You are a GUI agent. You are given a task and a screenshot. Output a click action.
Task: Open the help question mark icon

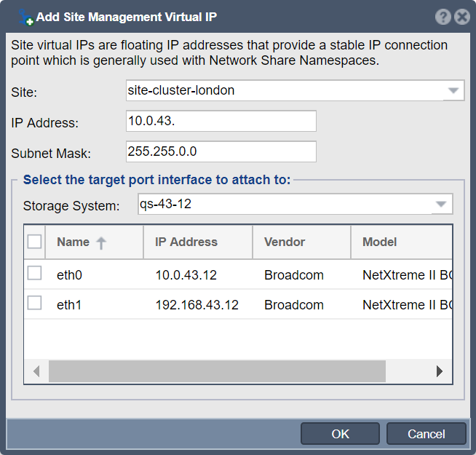[x=443, y=17]
